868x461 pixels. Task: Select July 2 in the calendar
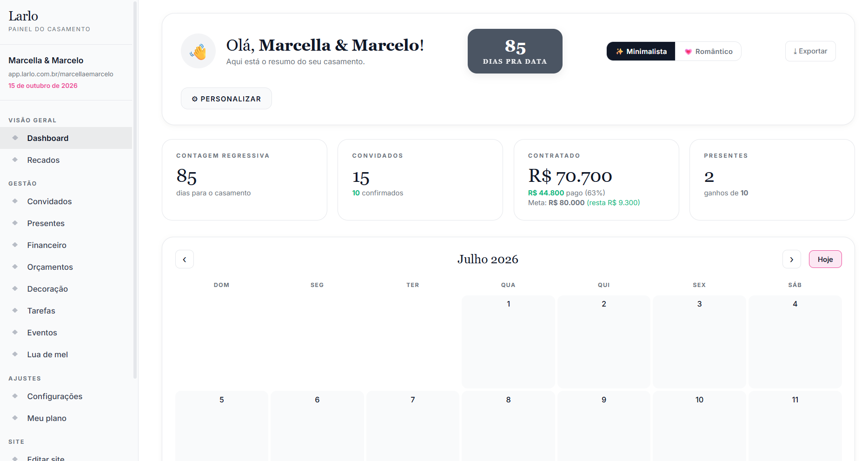(x=604, y=341)
